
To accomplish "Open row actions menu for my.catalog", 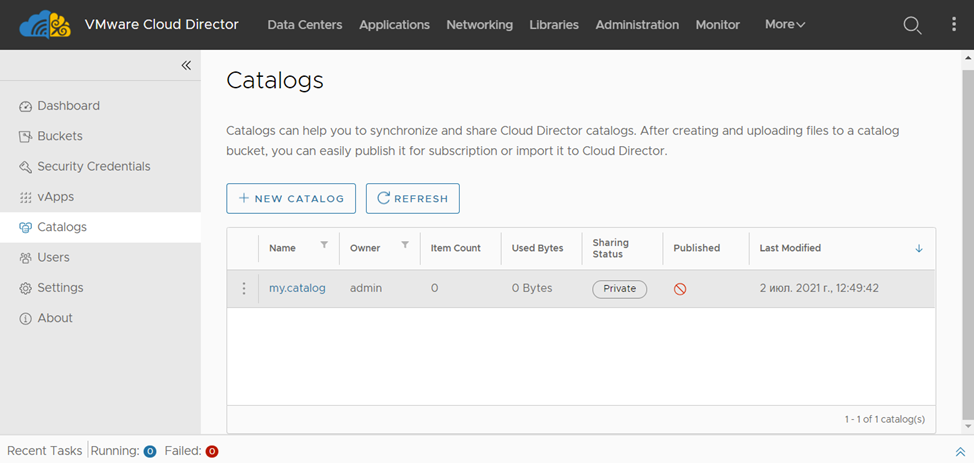I will pyautogui.click(x=243, y=288).
